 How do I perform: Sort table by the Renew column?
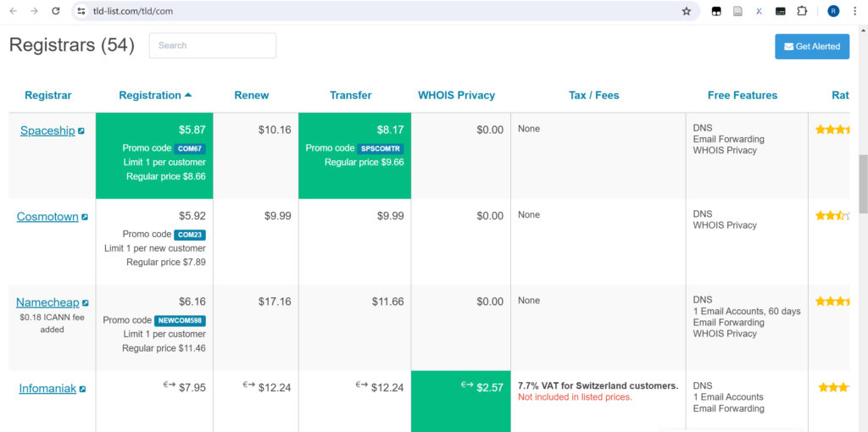coord(252,95)
